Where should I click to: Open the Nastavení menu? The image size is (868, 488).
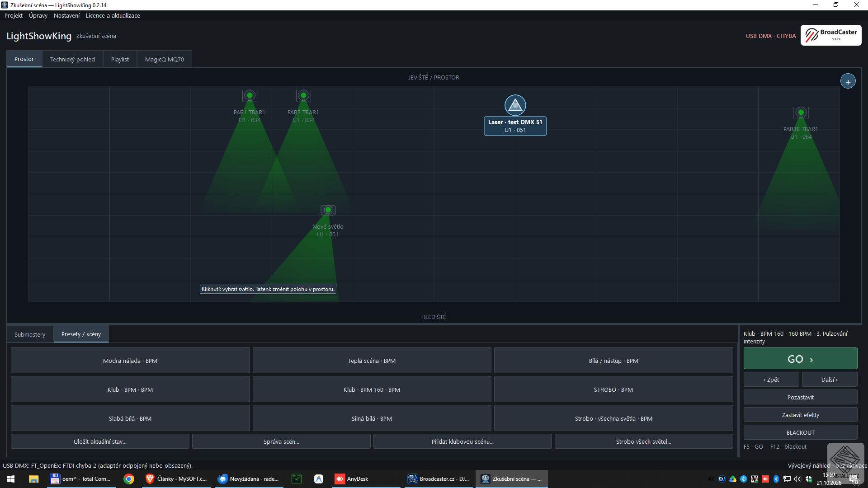pos(66,15)
